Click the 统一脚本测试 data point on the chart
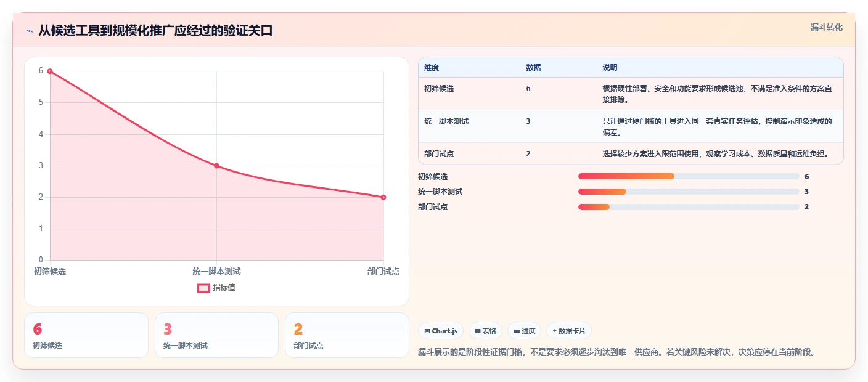868x382 pixels. pyautogui.click(x=216, y=166)
